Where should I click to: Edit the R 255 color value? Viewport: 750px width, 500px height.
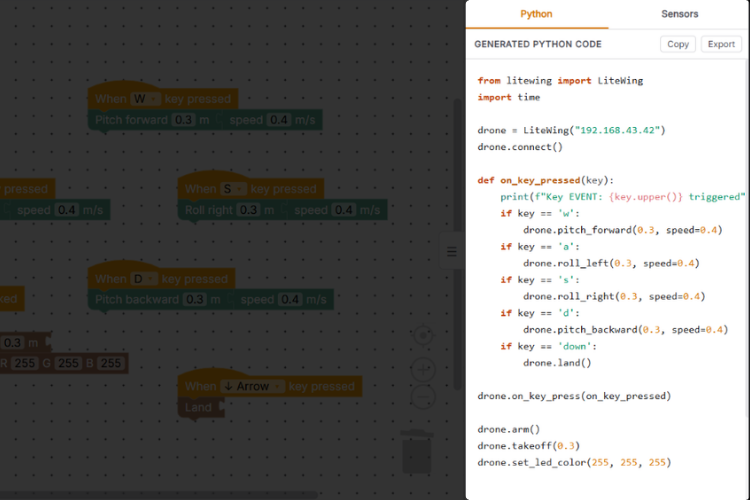[x=24, y=363]
